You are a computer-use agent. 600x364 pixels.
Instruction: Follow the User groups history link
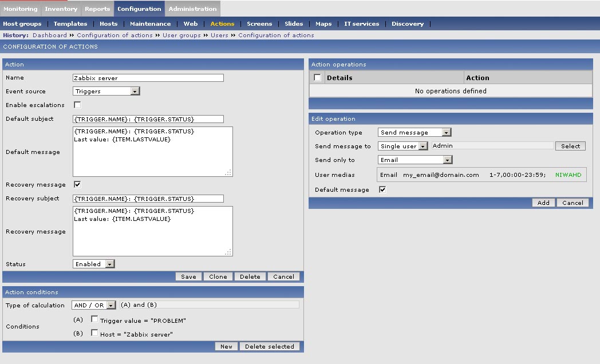(181, 35)
